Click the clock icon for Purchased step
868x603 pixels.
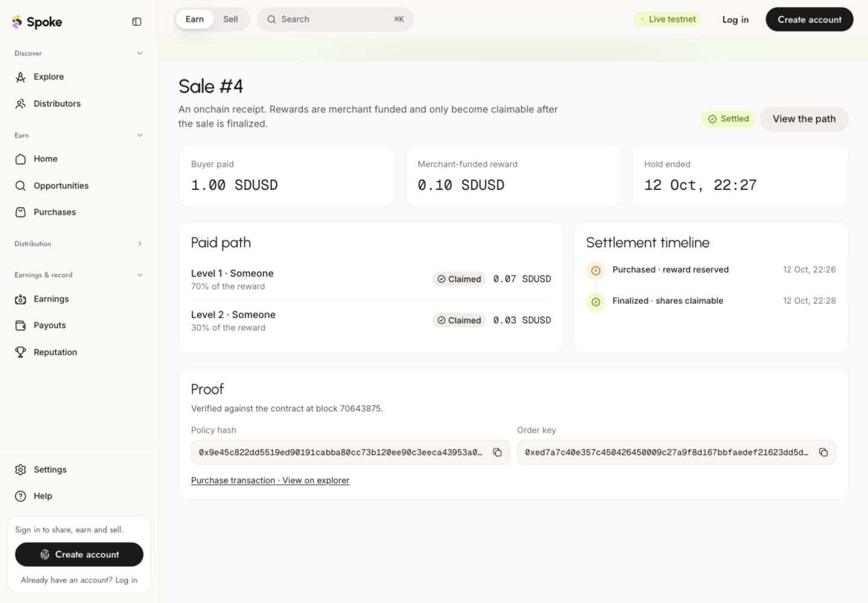[596, 271]
